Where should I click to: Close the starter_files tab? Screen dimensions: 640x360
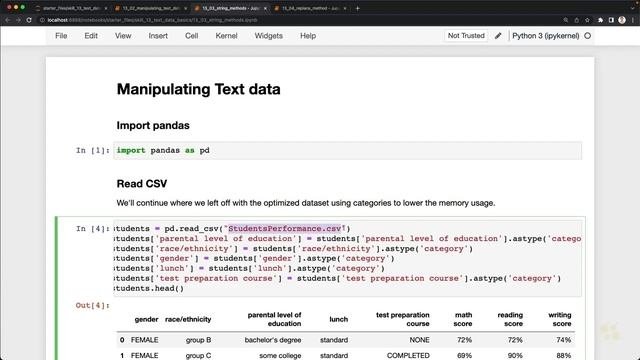point(105,8)
